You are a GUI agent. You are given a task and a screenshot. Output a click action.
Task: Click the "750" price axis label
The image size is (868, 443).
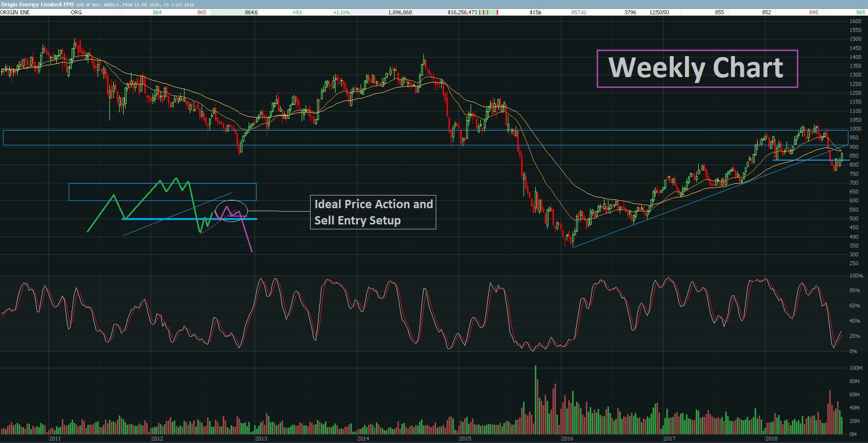(x=854, y=174)
